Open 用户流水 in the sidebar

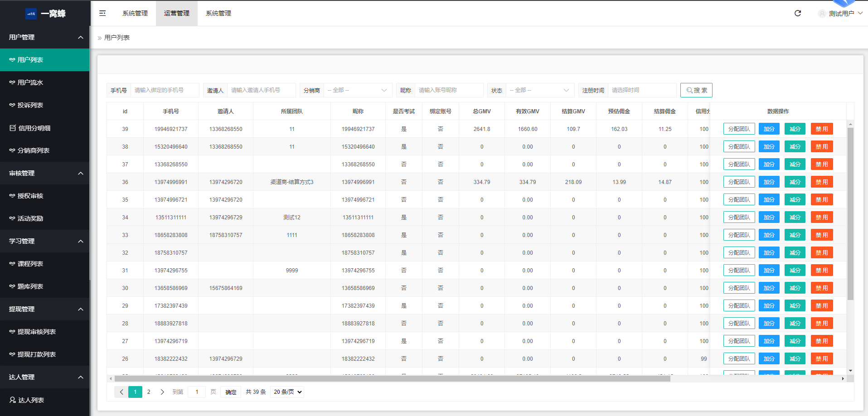click(x=45, y=82)
